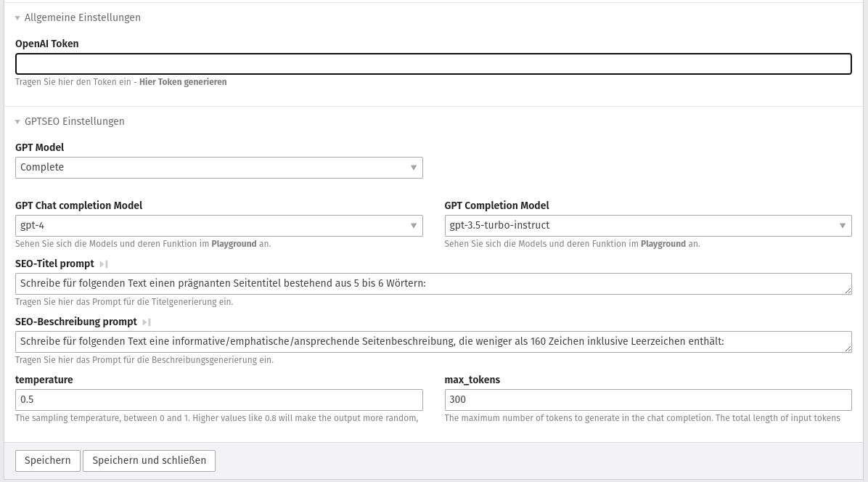Click the OpenAI Token input field
The height and width of the screenshot is (482, 868).
pos(433,64)
